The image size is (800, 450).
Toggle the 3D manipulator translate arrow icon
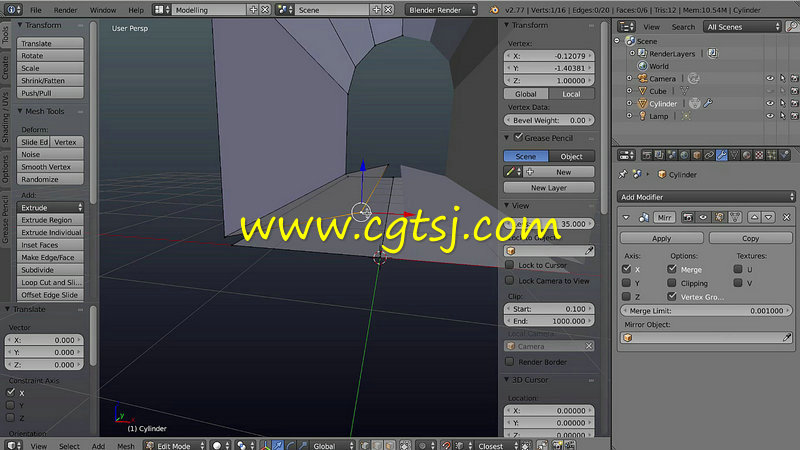278,445
